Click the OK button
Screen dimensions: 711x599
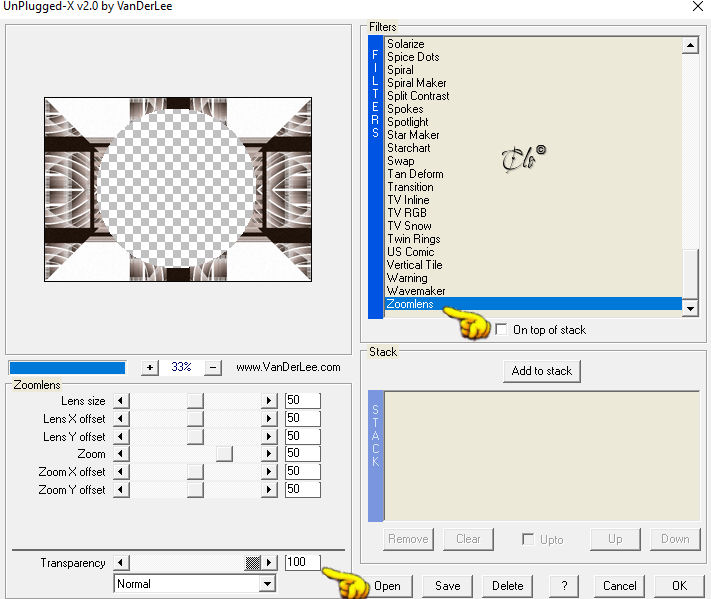coord(679,586)
